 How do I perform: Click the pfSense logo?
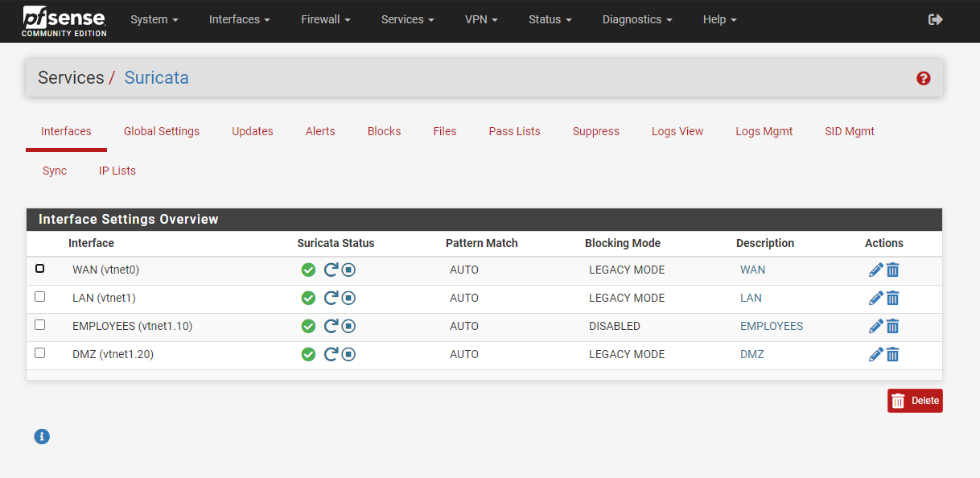(64, 21)
